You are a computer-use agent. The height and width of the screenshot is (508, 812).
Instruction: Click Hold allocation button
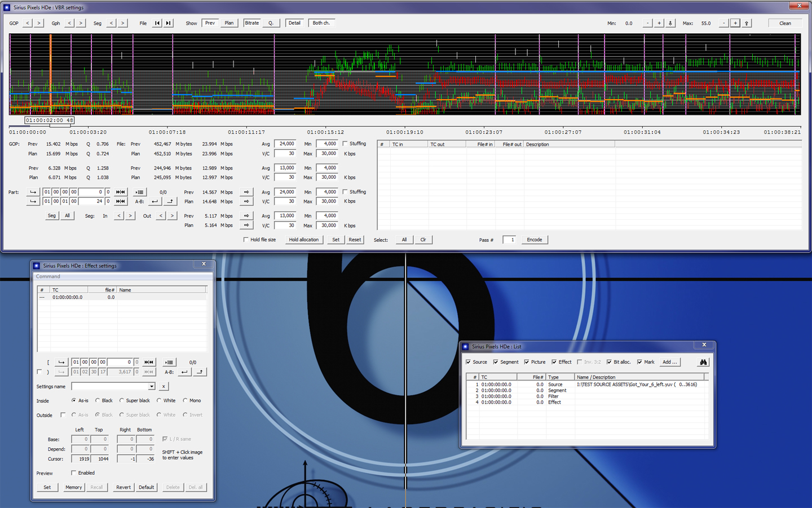tap(304, 240)
